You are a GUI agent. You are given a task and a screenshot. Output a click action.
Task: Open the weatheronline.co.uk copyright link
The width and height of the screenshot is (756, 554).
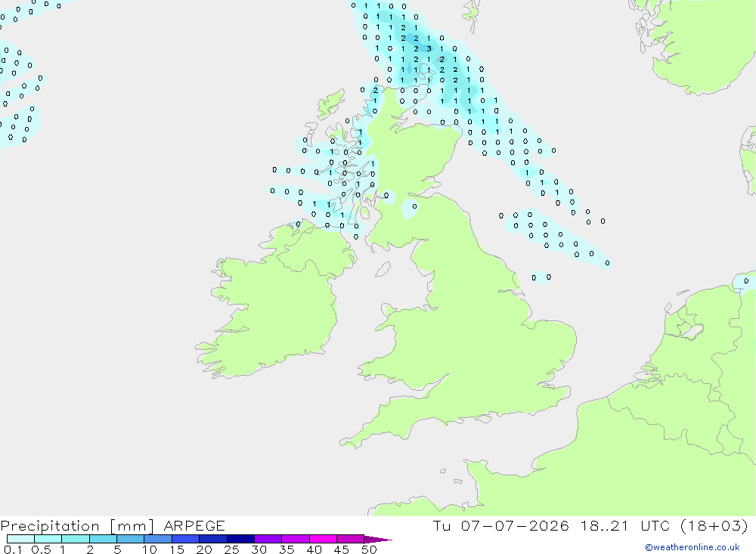coord(692,547)
